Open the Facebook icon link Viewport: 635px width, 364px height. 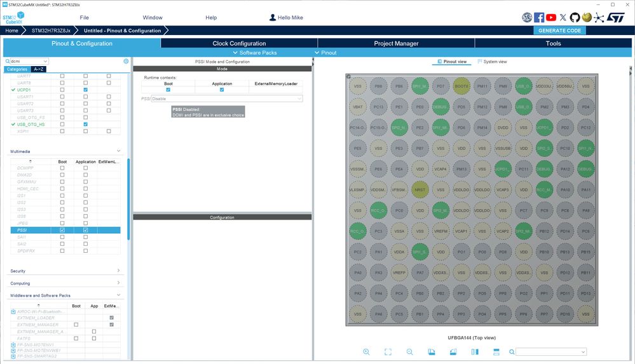point(539,17)
